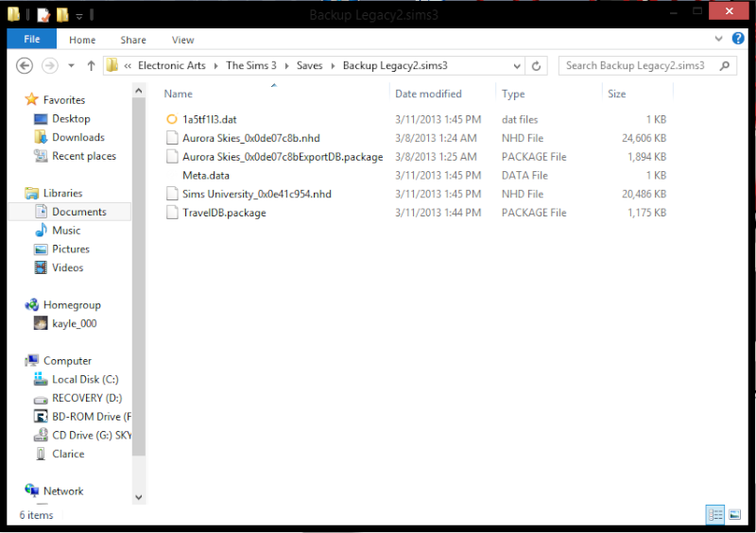Click the 1a5tf1l3.dat orange circle icon

click(172, 119)
